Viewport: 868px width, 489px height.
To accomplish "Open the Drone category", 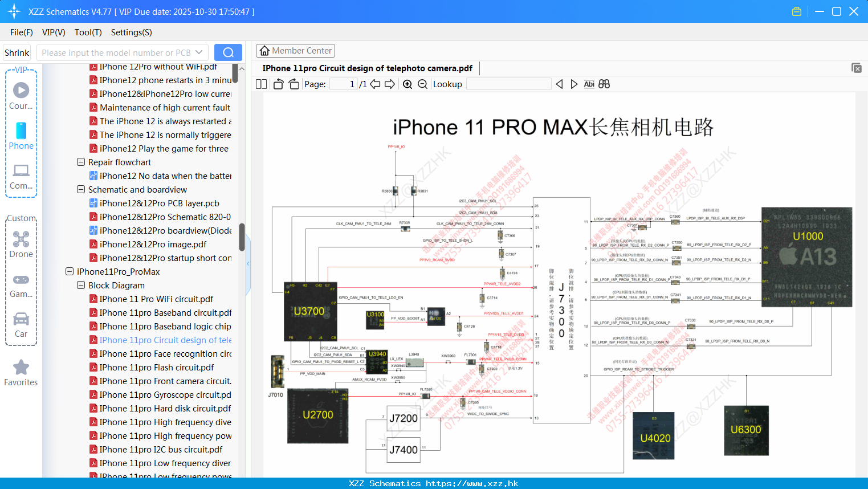I will [21, 244].
